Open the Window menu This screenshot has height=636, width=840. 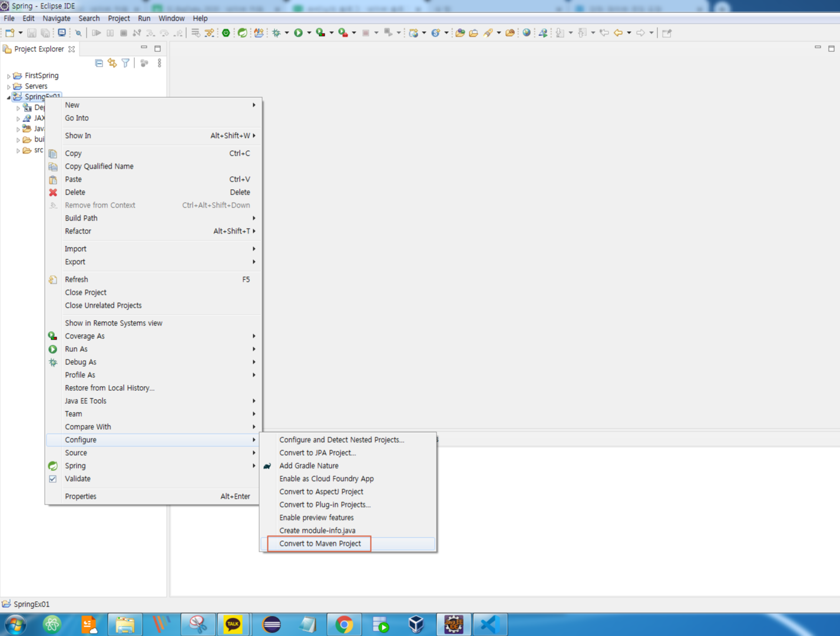point(171,18)
